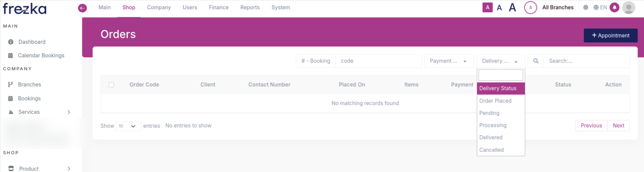This screenshot has width=644, height=172.
Task: Open Dashboard from the sidebar
Action: click(32, 42)
